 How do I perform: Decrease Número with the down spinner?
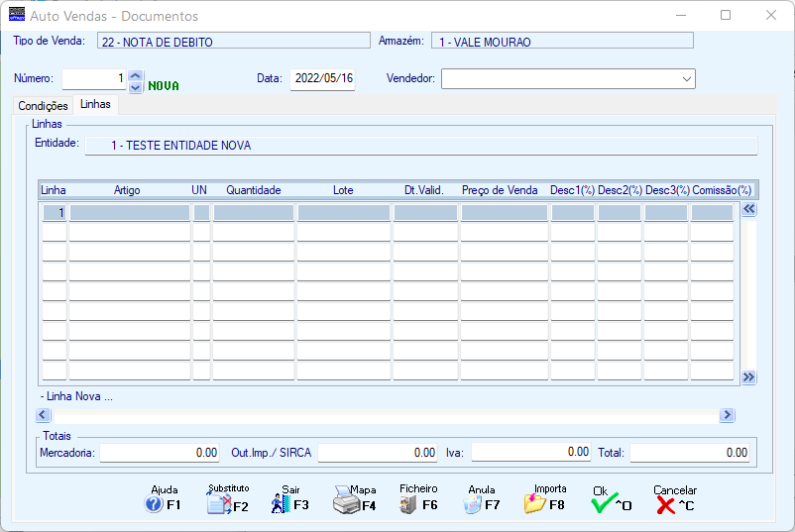[136, 87]
